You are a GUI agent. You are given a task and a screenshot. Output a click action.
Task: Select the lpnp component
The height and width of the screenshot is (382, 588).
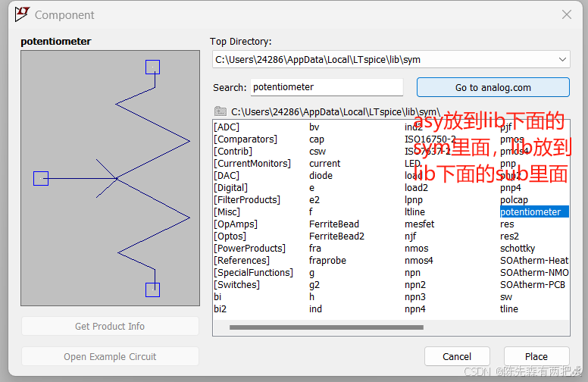(x=414, y=200)
